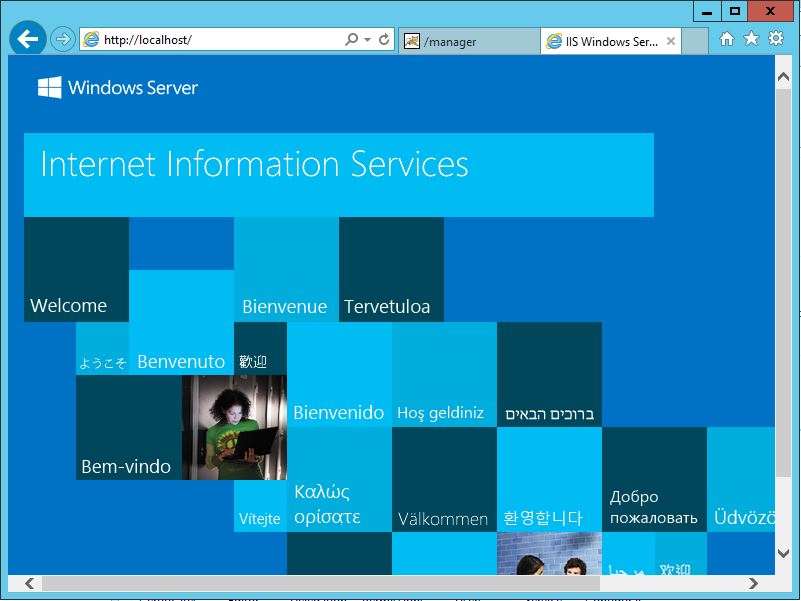Click the Välkommen tile
The image size is (801, 601).
point(444,480)
